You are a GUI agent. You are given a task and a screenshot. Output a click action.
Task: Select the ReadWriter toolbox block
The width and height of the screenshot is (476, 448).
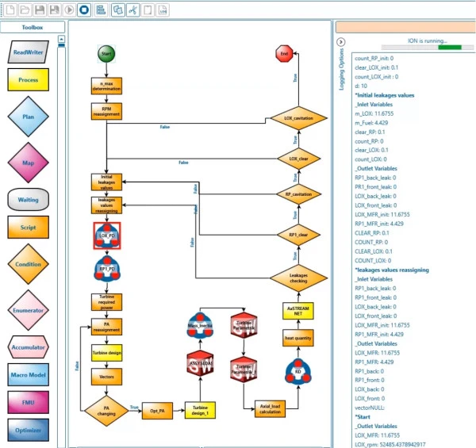29,52
